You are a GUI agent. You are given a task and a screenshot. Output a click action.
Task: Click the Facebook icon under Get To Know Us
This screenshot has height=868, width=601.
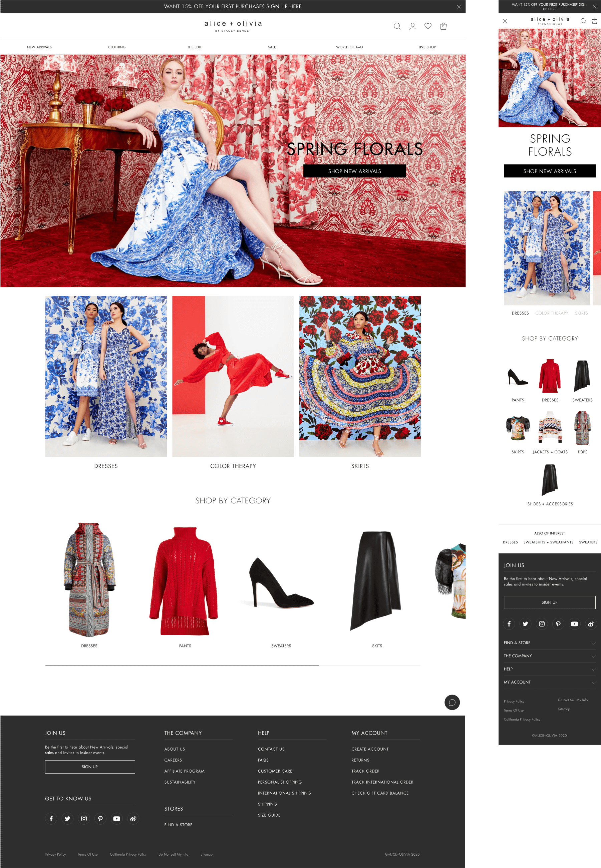[51, 818]
